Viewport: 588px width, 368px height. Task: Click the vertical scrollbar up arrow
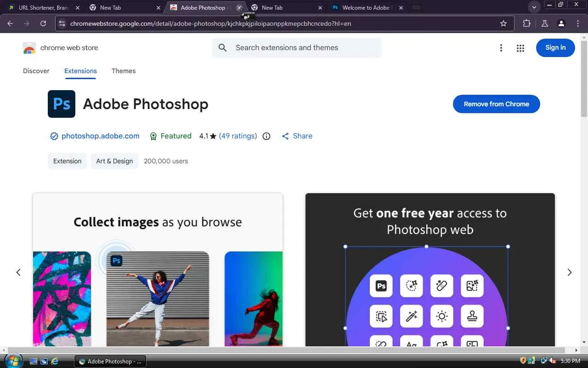point(584,36)
